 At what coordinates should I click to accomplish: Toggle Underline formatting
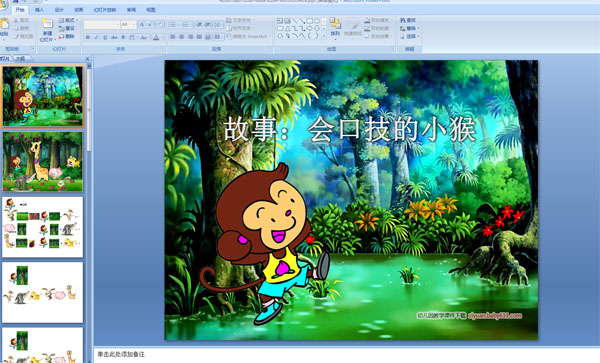tap(105, 37)
